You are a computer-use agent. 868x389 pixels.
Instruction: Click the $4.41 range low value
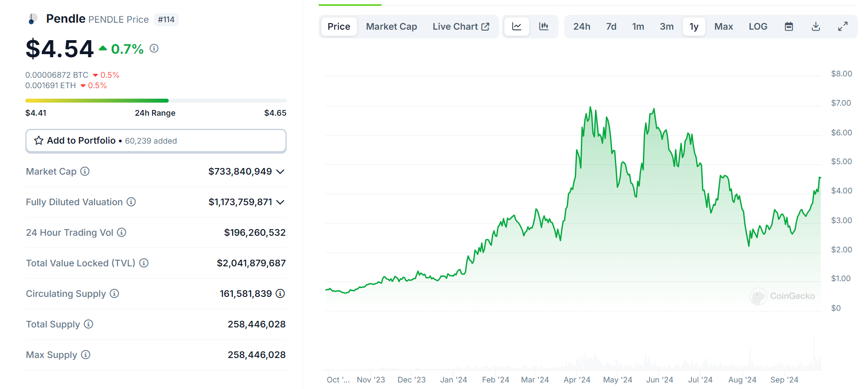(x=36, y=113)
